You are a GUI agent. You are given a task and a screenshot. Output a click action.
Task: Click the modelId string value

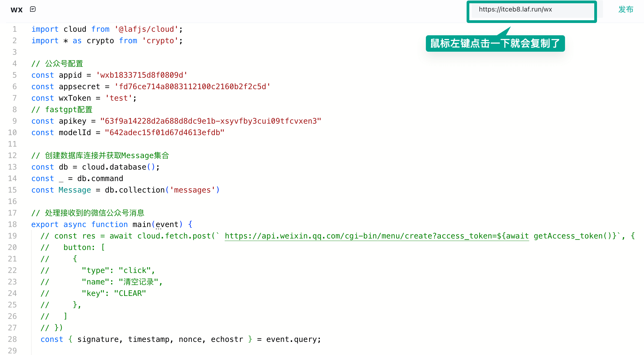pos(165,133)
